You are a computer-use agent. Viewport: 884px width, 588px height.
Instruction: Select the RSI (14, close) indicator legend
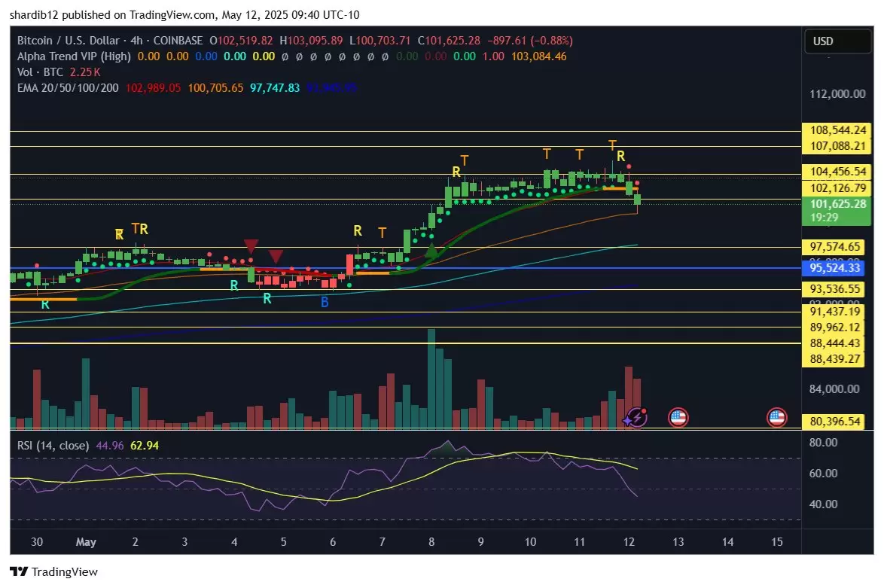[53, 446]
